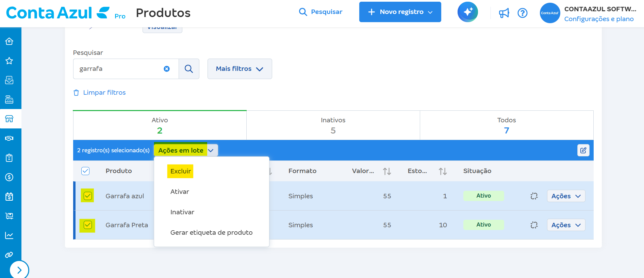Select Inativar in the batch menu
The image size is (644, 278).
click(x=182, y=212)
